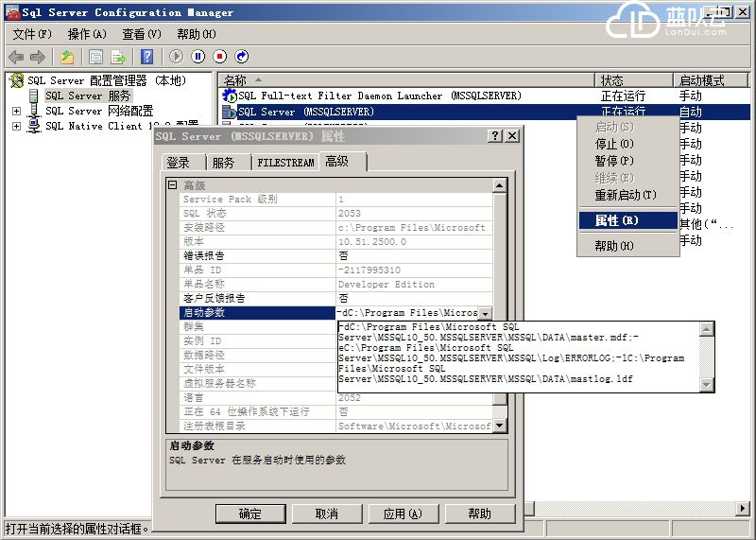Click the property grid scroll down arrow
The image size is (756, 540).
point(500,426)
